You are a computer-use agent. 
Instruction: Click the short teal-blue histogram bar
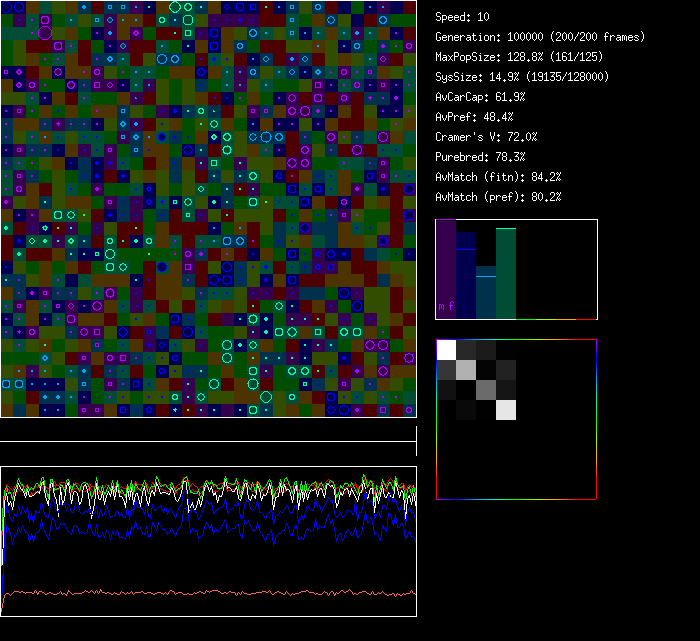point(486,295)
